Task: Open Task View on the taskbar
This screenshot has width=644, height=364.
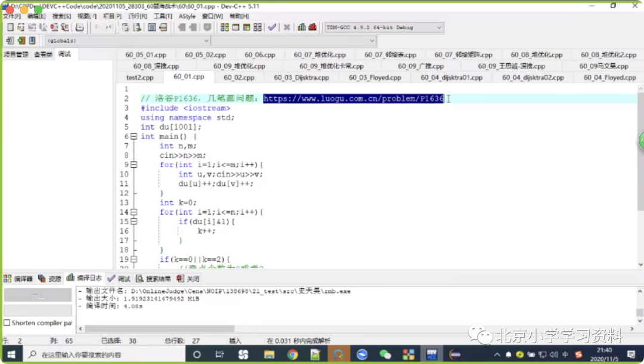Action: pyautogui.click(x=219, y=354)
